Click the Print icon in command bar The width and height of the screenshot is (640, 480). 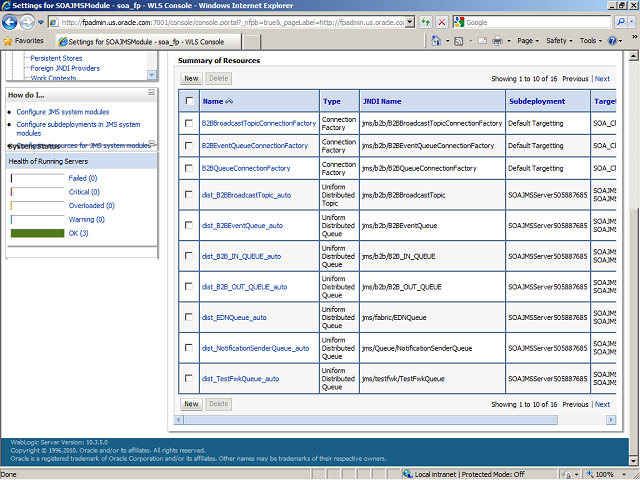[x=497, y=41]
